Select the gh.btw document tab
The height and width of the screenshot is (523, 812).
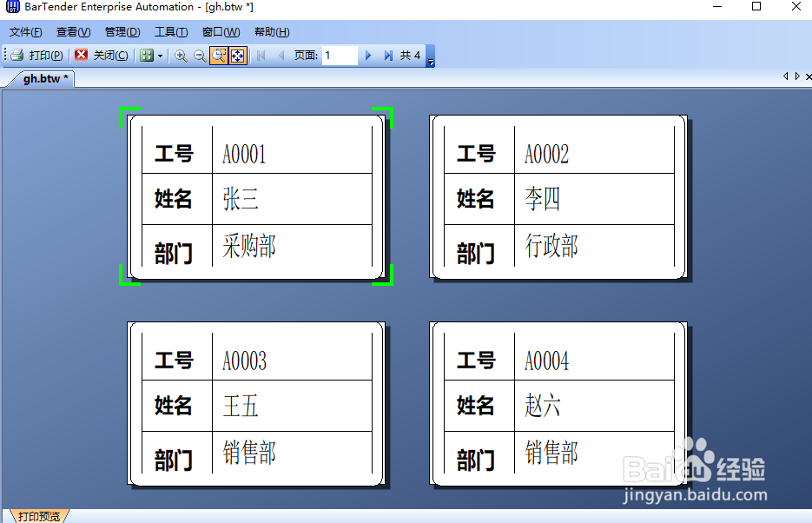coord(45,79)
